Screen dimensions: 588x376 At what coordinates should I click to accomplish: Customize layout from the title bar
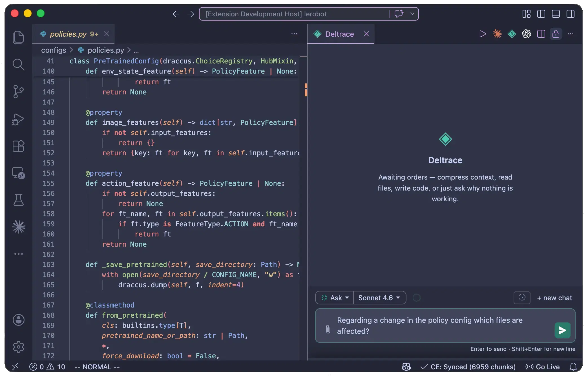526,14
